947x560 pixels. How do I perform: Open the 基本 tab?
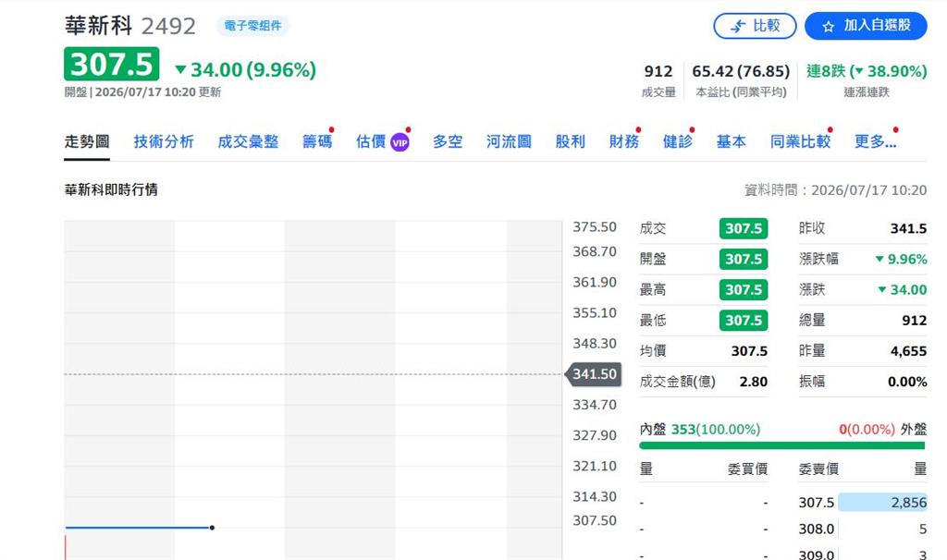(732, 141)
